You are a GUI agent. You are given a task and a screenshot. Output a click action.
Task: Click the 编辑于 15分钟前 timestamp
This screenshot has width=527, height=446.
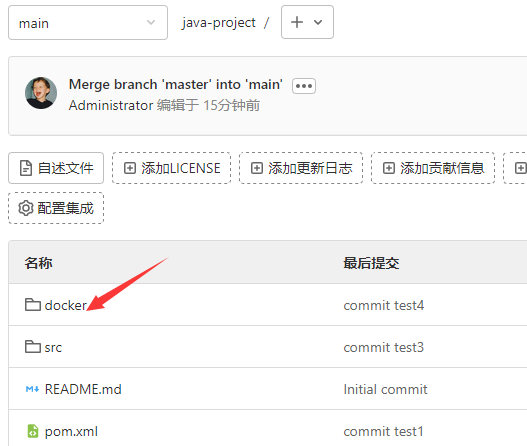coord(208,105)
